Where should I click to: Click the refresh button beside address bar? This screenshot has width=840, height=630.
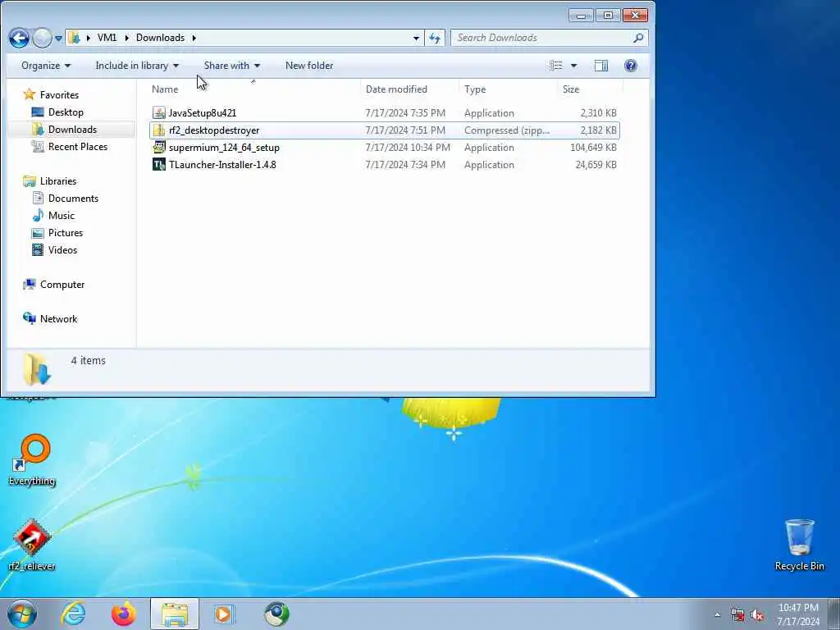[435, 38]
